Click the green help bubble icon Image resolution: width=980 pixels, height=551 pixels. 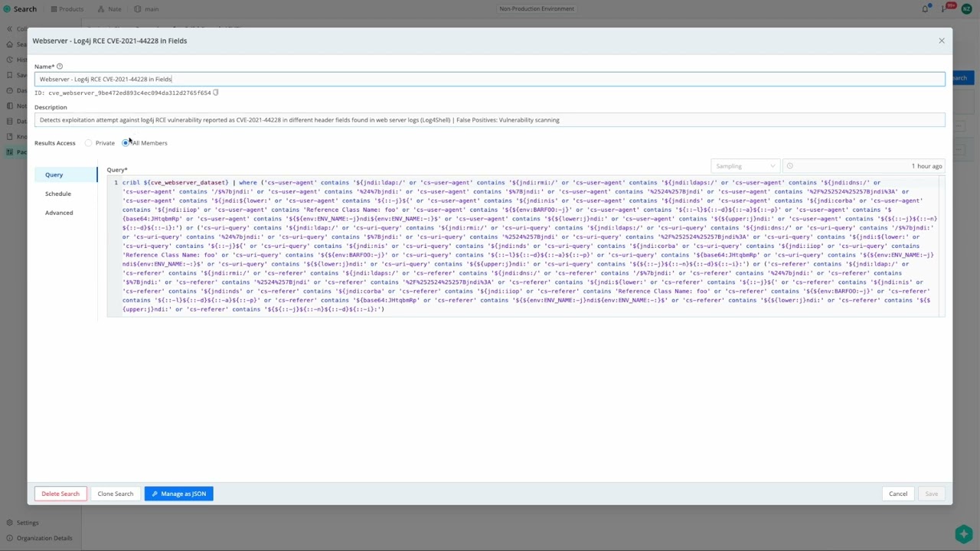point(964,534)
